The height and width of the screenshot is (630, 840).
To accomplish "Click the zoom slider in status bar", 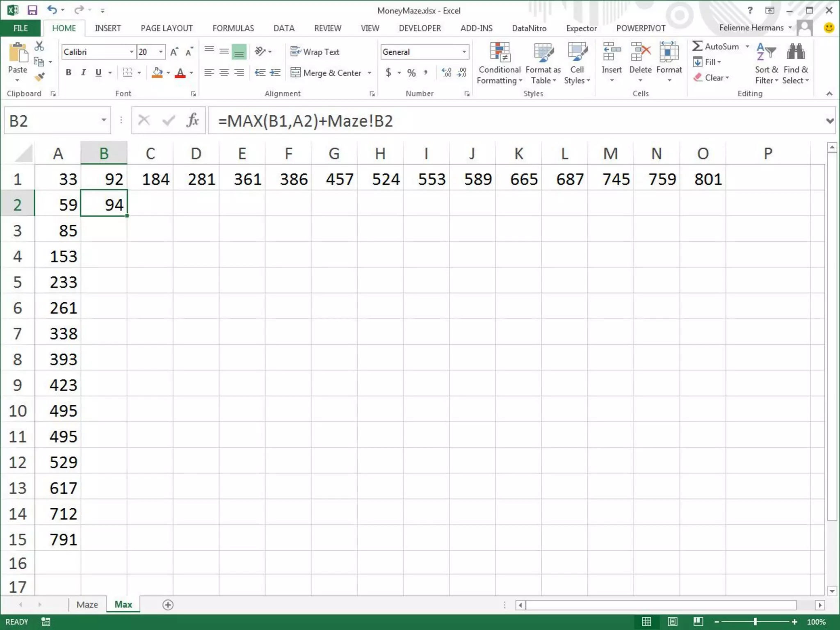I will [755, 622].
